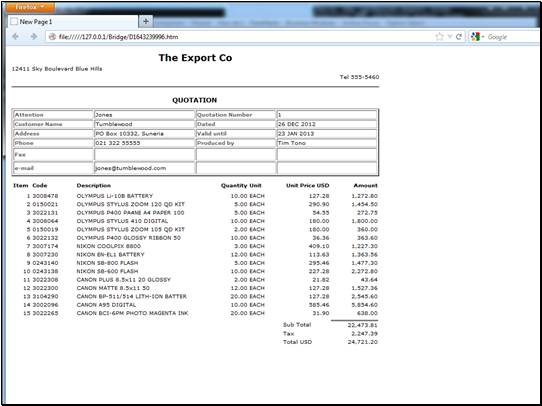
Task: Open the orange Firefox menu button
Action: point(30,7)
